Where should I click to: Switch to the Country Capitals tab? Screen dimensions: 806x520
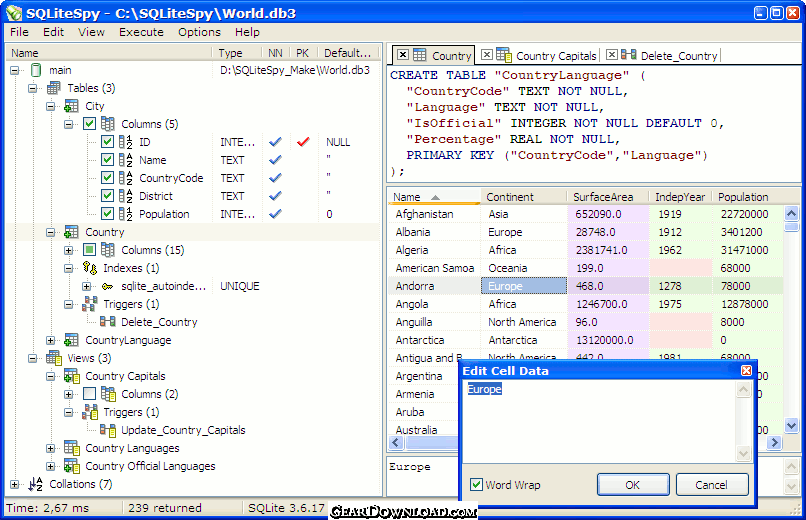click(x=556, y=56)
